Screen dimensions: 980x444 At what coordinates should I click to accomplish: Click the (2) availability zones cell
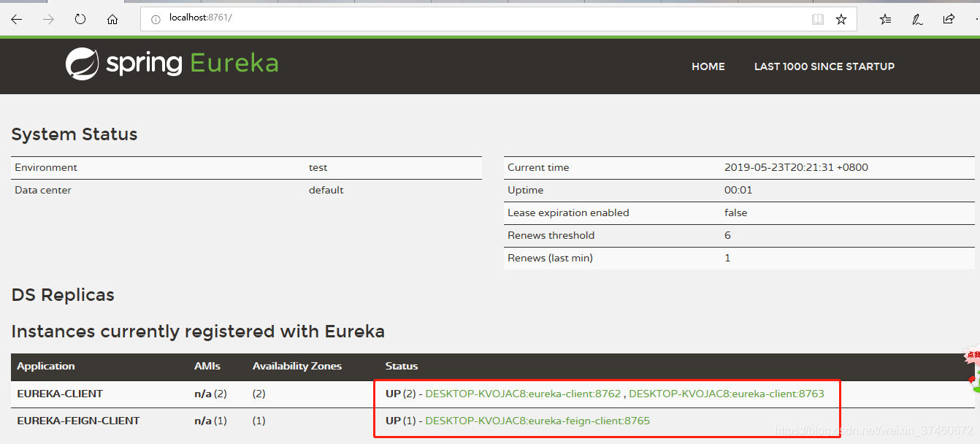click(x=259, y=394)
